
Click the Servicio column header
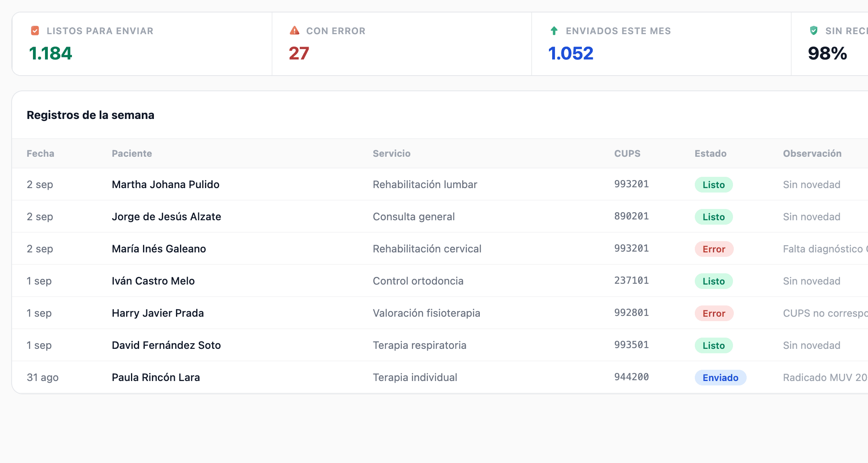tap(392, 154)
